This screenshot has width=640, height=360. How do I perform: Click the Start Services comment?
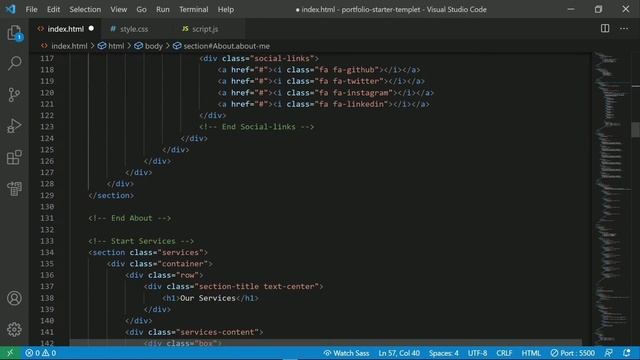(x=141, y=241)
